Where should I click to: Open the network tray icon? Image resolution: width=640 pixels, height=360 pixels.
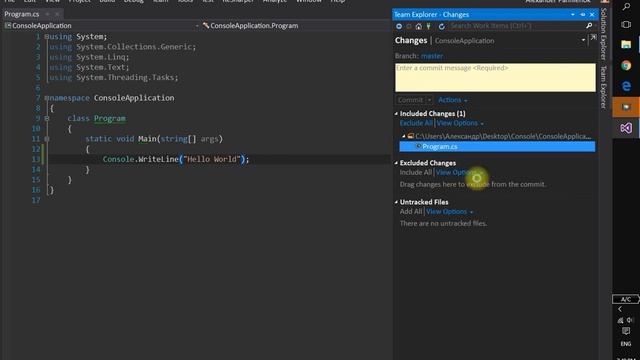click(620, 320)
